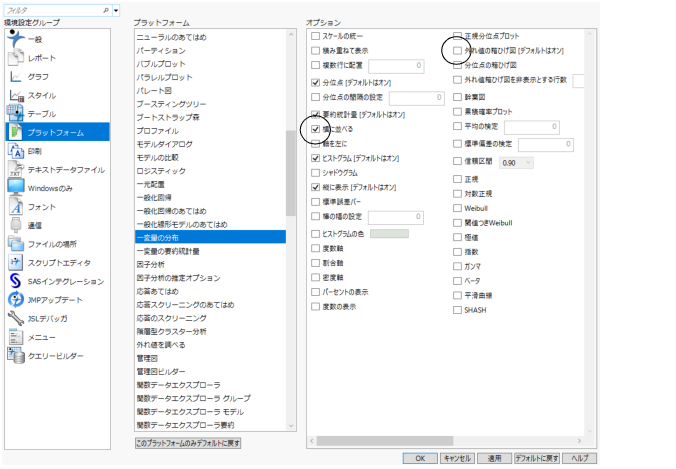Screen dimensions: 676x469
Task: Select the JMPアップデート icon
Action: click(16, 299)
